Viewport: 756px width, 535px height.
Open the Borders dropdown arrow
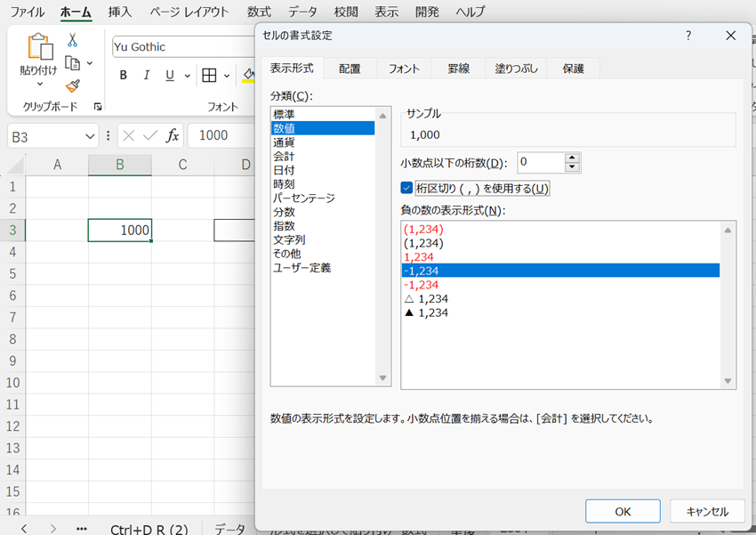pos(226,76)
